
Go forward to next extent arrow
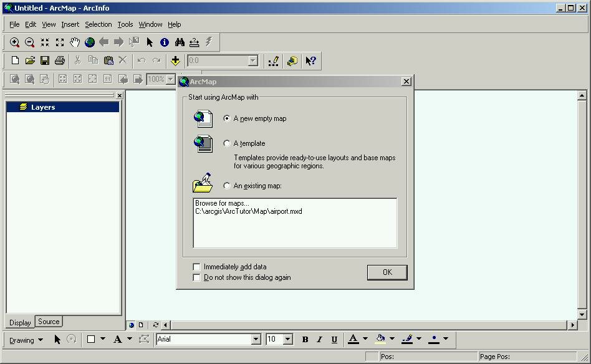[x=118, y=42]
